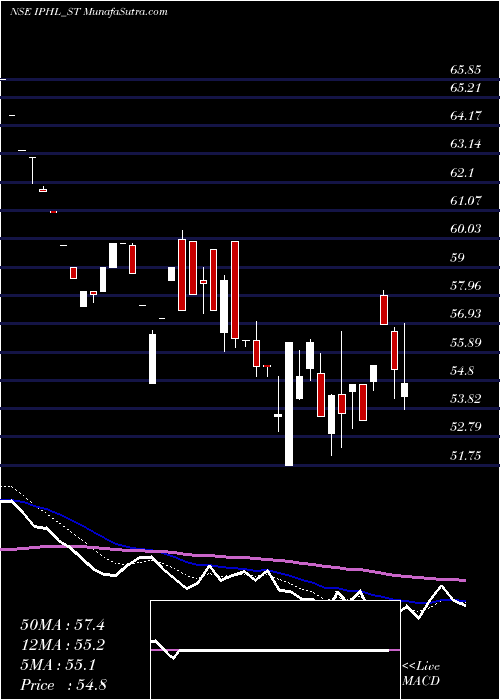Click the Price : 54.8 readout
Image resolution: width=500 pixels, height=700 pixels.
pos(63,685)
